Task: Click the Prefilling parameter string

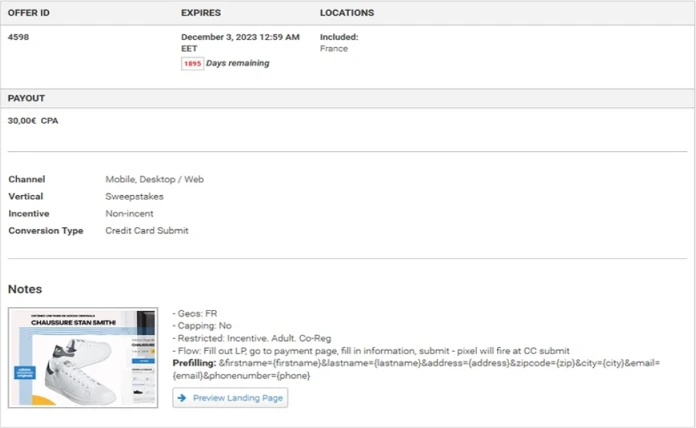Action: coord(416,369)
